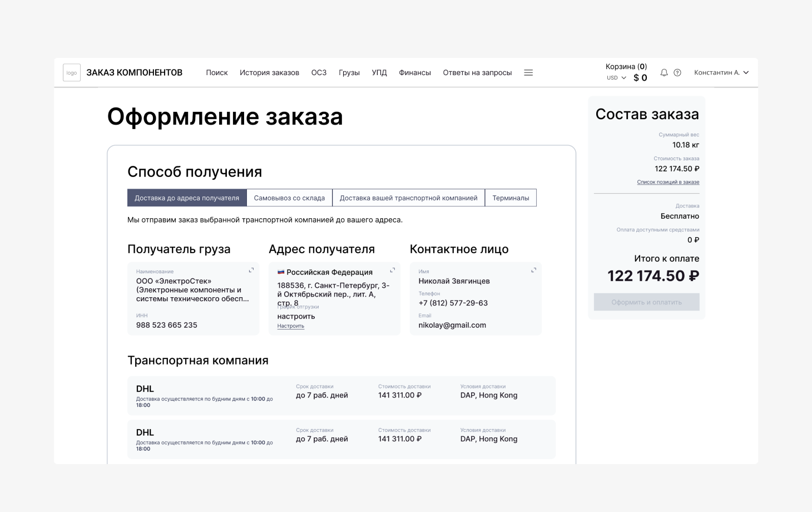The height and width of the screenshot is (512, 812).
Task: Click INN value 988 523 665 235
Action: (x=167, y=325)
